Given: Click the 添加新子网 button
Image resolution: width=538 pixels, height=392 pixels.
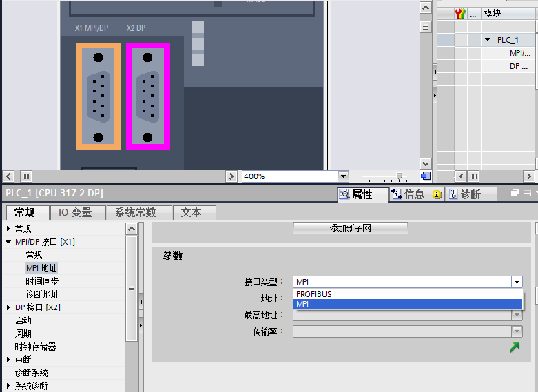Looking at the screenshot, I should tap(351, 228).
